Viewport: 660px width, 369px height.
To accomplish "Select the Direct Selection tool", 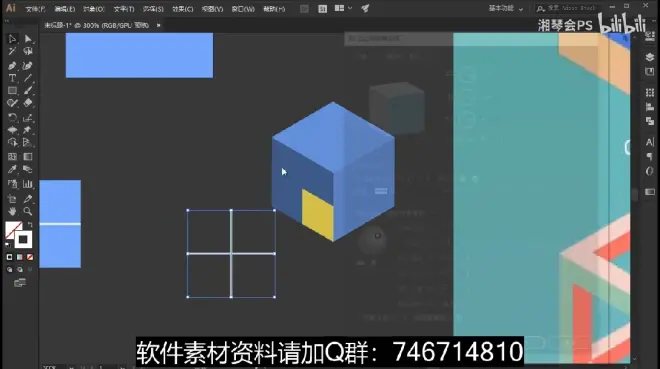I will coord(28,39).
